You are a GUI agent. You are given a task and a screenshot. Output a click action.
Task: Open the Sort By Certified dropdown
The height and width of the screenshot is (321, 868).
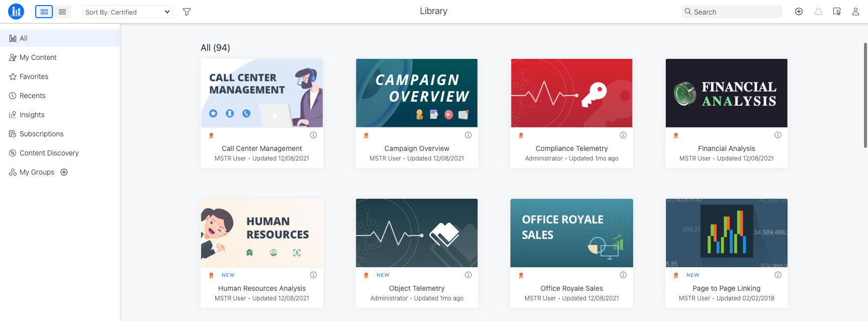point(127,12)
